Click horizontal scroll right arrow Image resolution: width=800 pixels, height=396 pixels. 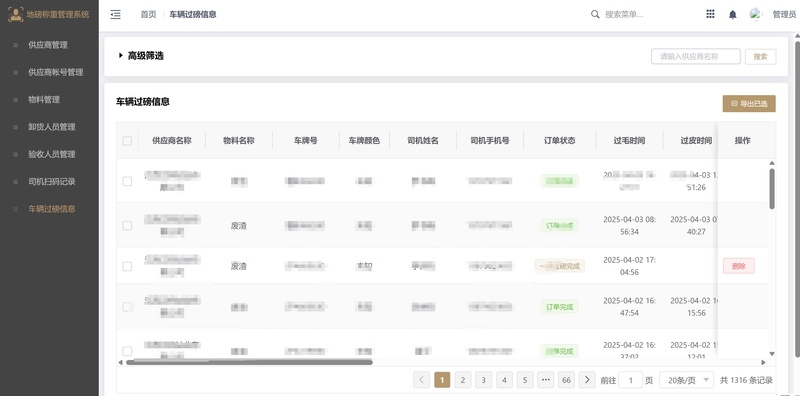(764, 362)
